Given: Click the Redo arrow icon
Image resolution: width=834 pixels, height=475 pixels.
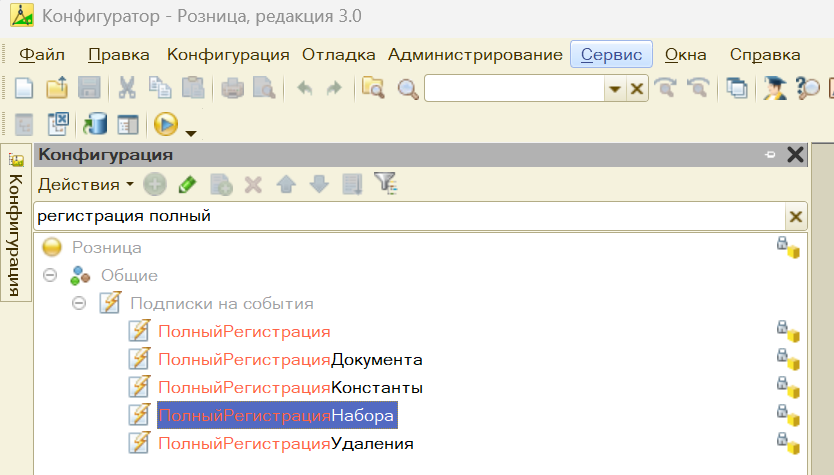Looking at the screenshot, I should click(334, 88).
